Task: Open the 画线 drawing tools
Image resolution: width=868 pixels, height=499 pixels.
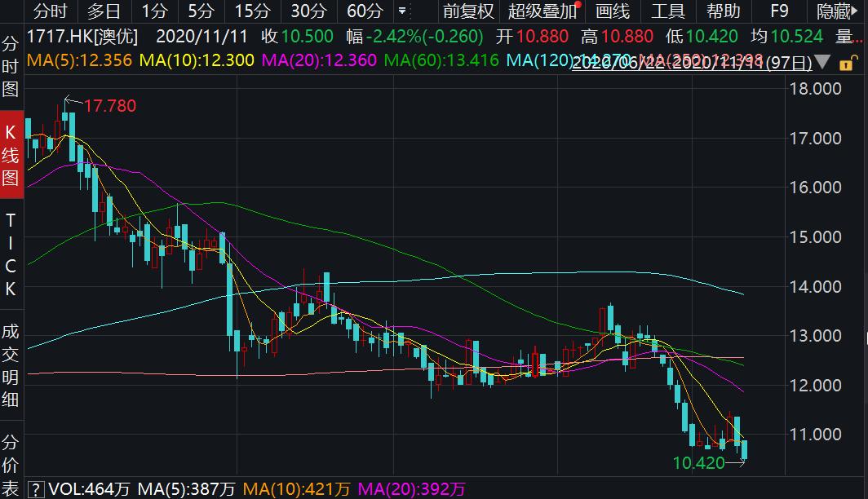Action: coord(613,11)
